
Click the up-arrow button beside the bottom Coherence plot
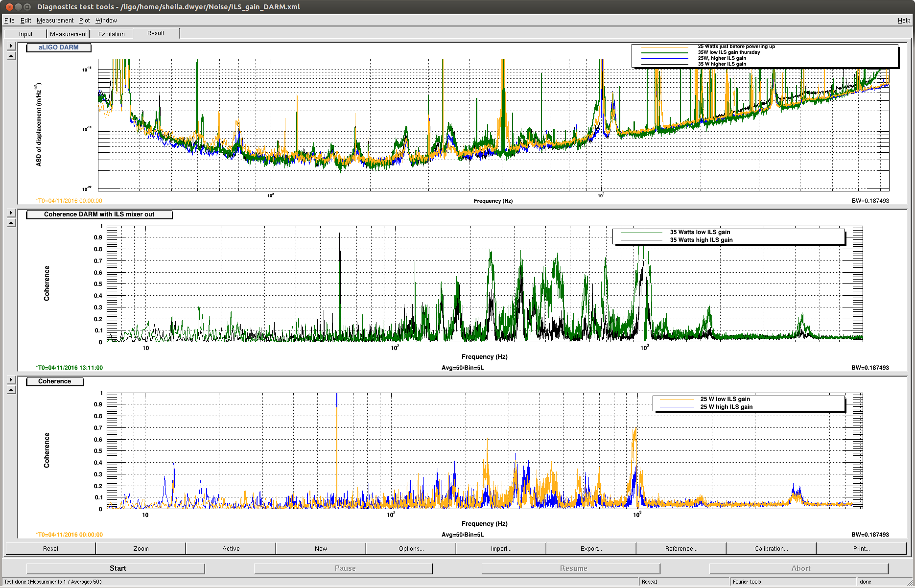click(11, 389)
